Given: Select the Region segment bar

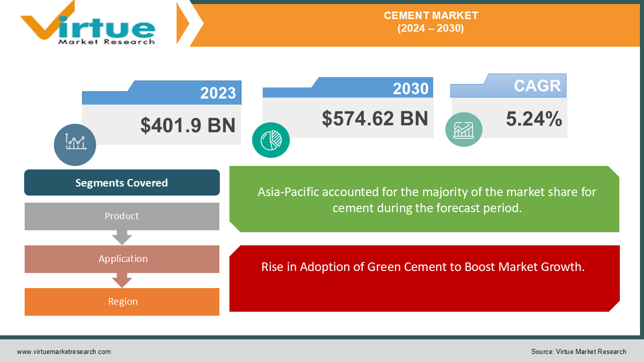Looking at the screenshot, I should (x=122, y=302).
